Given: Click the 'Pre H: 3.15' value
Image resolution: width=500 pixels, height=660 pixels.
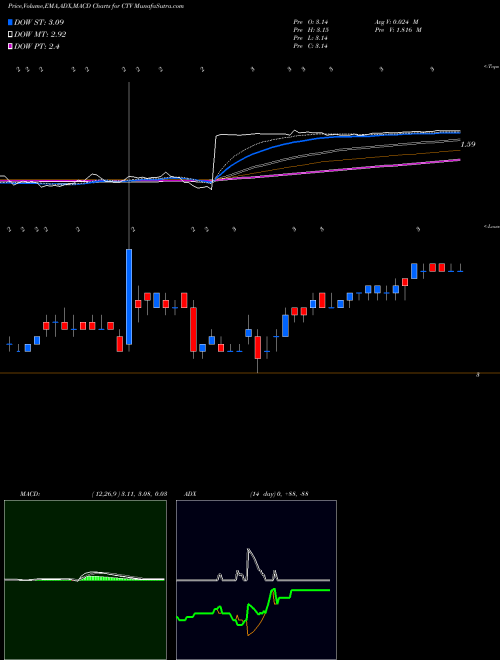Looking at the screenshot, I should click(x=311, y=30).
